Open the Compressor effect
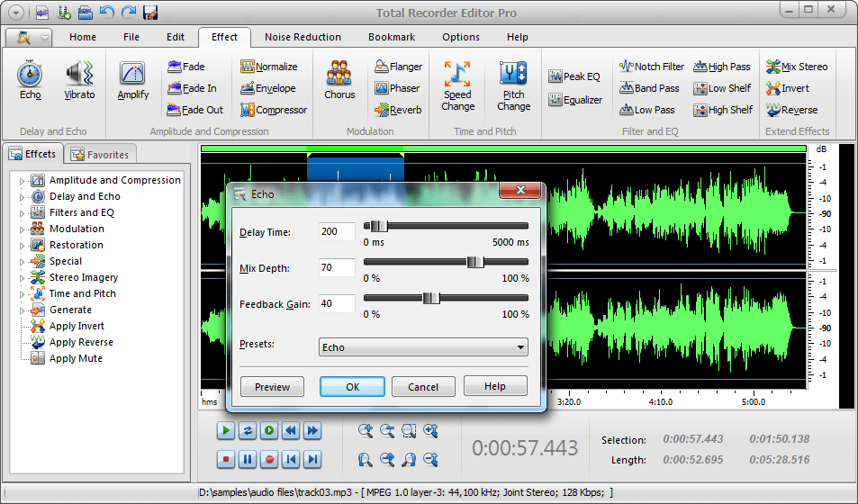 [x=273, y=110]
